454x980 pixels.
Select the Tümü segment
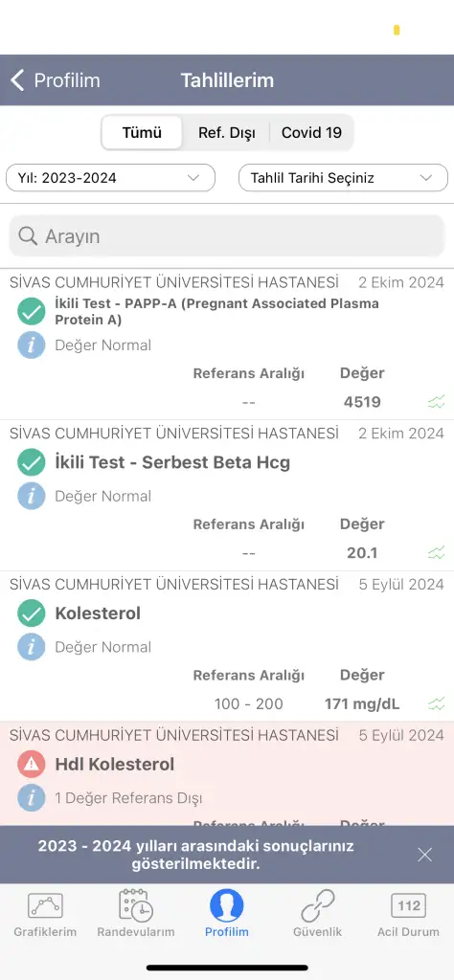(142, 132)
